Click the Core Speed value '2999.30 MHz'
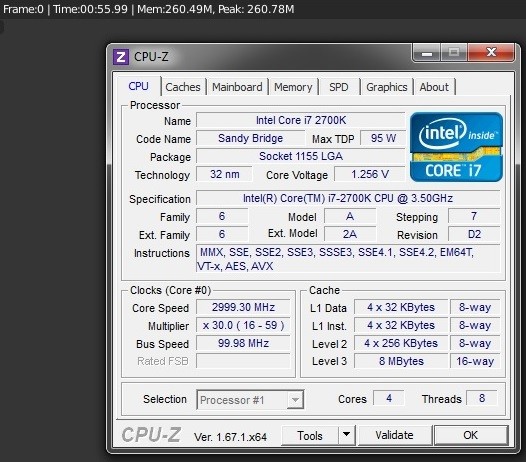The width and height of the screenshot is (526, 462). (243, 307)
